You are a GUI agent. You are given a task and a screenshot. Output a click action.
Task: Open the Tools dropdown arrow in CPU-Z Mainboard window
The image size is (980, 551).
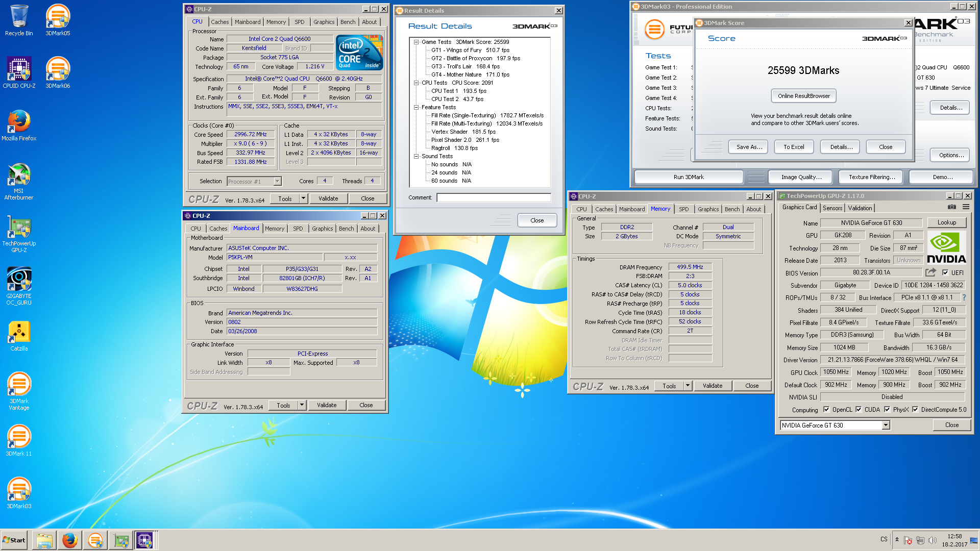coord(302,405)
